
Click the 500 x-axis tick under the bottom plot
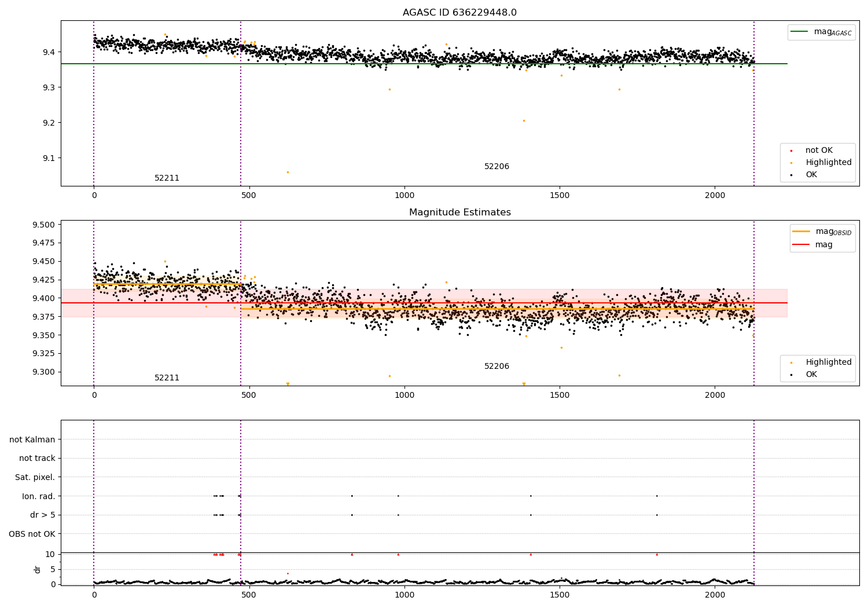249,595
